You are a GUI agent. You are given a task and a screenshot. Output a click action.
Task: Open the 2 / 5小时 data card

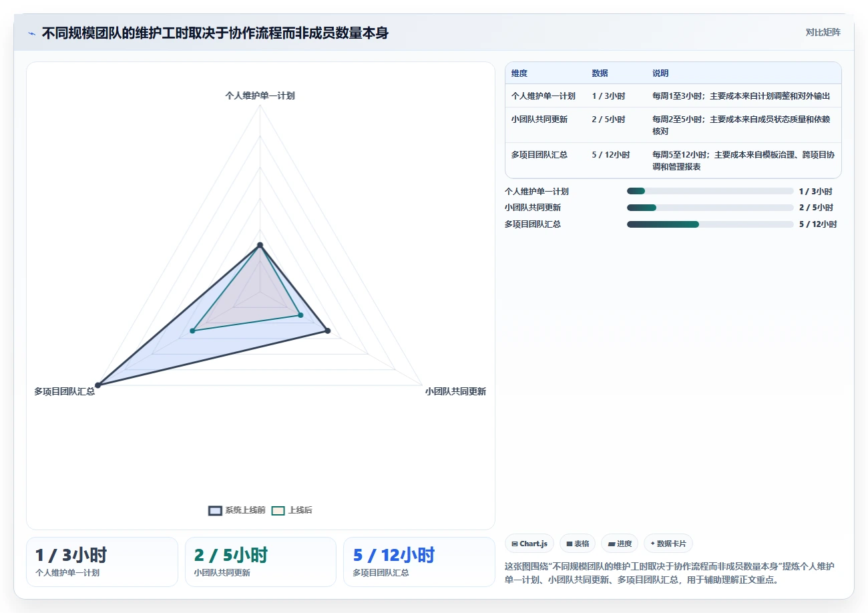260,562
